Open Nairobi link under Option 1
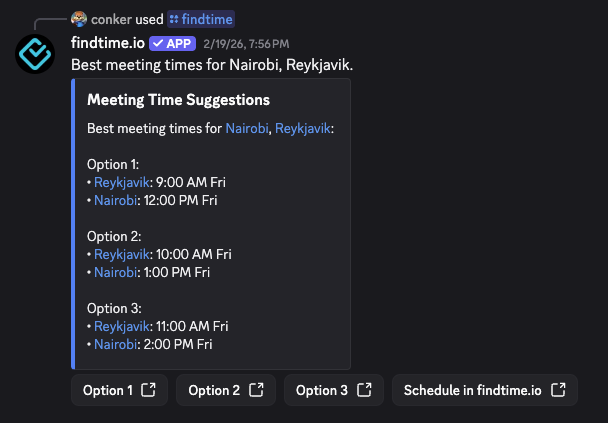Viewport: 608px width, 423px height. pyautogui.click(x=116, y=200)
